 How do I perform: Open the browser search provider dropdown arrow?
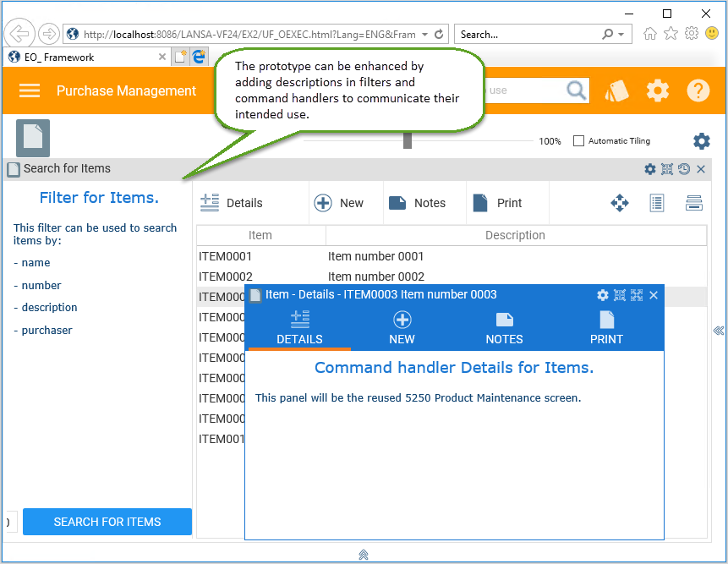coord(621,35)
